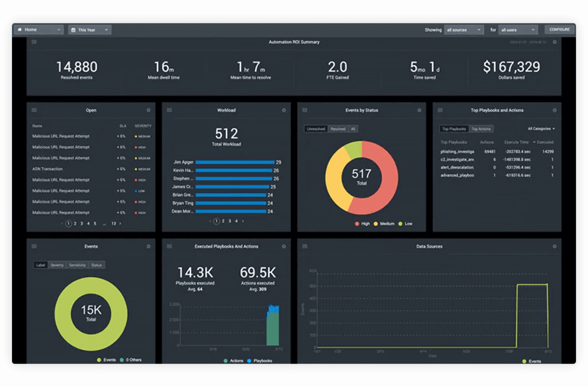Click Automation ROI Summary grid handle icon
The height and width of the screenshot is (387, 588).
34,42
